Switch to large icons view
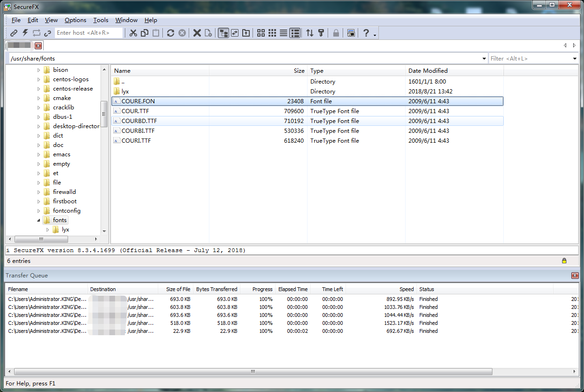The height and width of the screenshot is (392, 584). pos(261,33)
